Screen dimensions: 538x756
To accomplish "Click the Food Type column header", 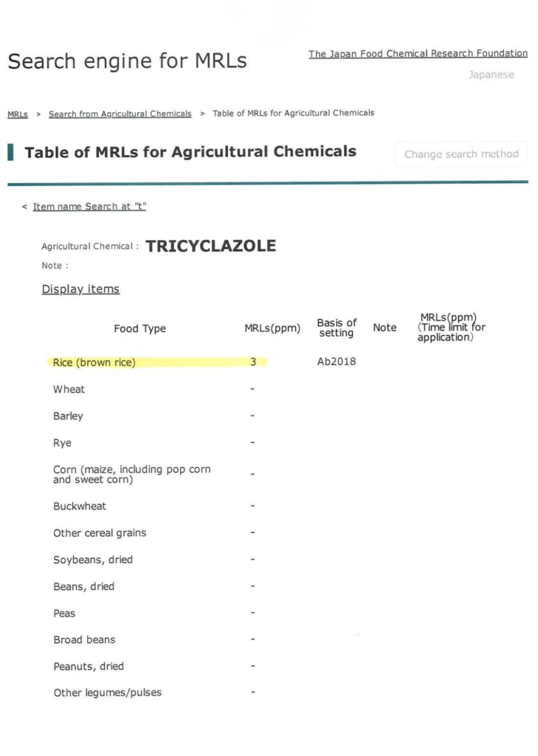I will 139,329.
